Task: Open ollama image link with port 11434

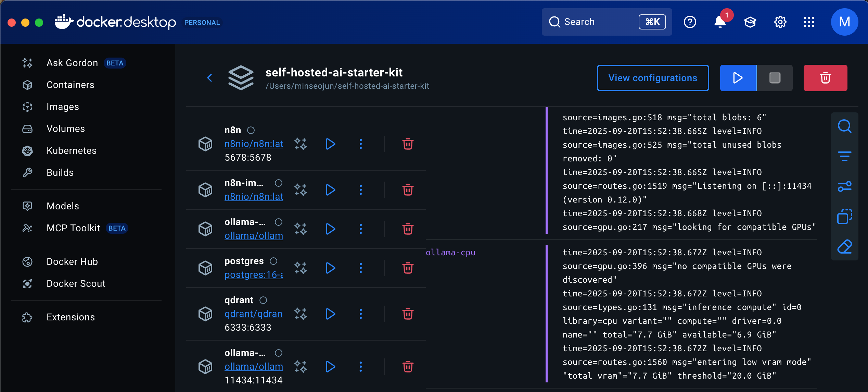Action: pos(254,367)
